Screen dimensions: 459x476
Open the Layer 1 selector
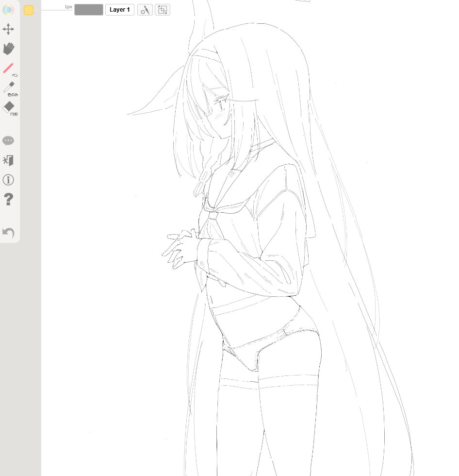120,10
